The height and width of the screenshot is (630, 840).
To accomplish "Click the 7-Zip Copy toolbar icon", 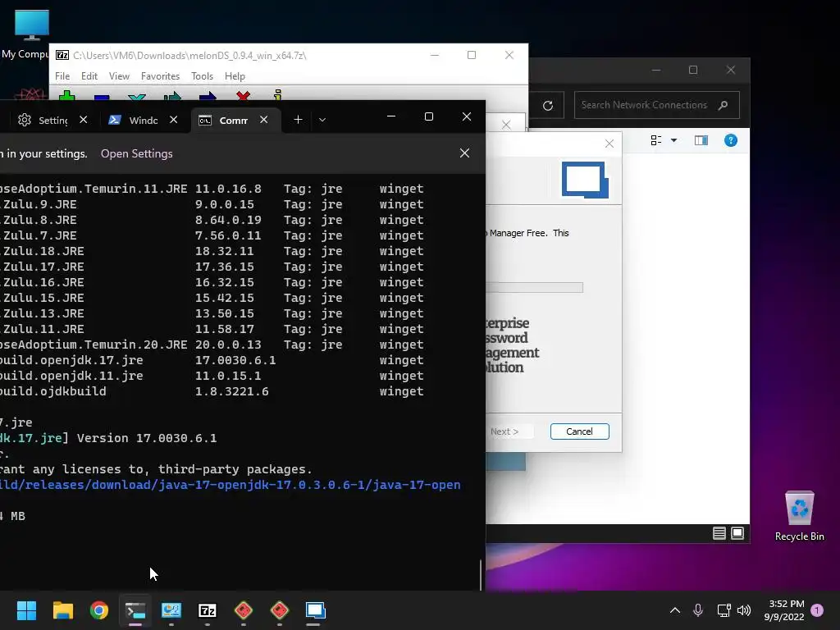I will tap(172, 96).
